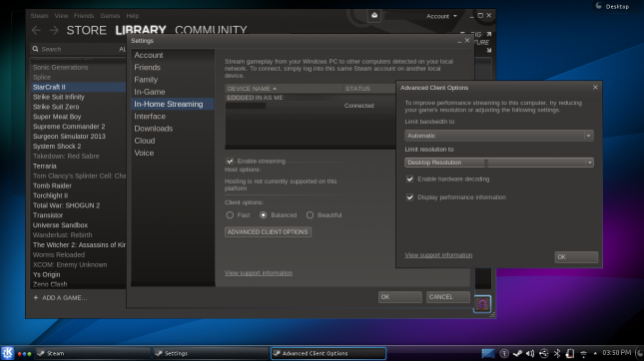
Task: Select Terraria in the game list
Action: [79, 167]
